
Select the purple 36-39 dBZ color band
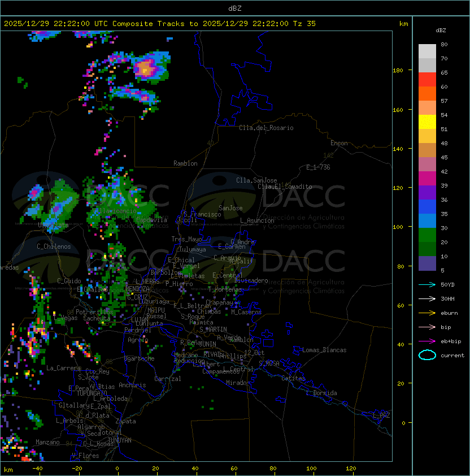(427, 193)
